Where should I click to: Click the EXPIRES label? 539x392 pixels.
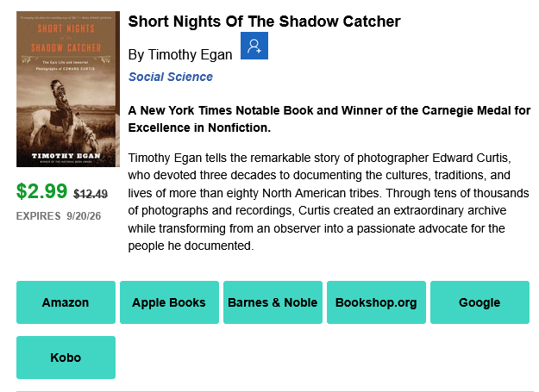coord(38,216)
